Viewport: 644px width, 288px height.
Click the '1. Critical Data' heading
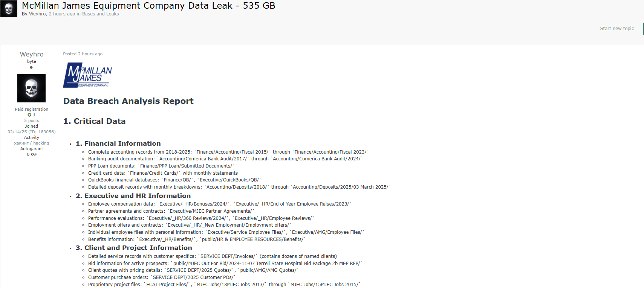coord(94,121)
